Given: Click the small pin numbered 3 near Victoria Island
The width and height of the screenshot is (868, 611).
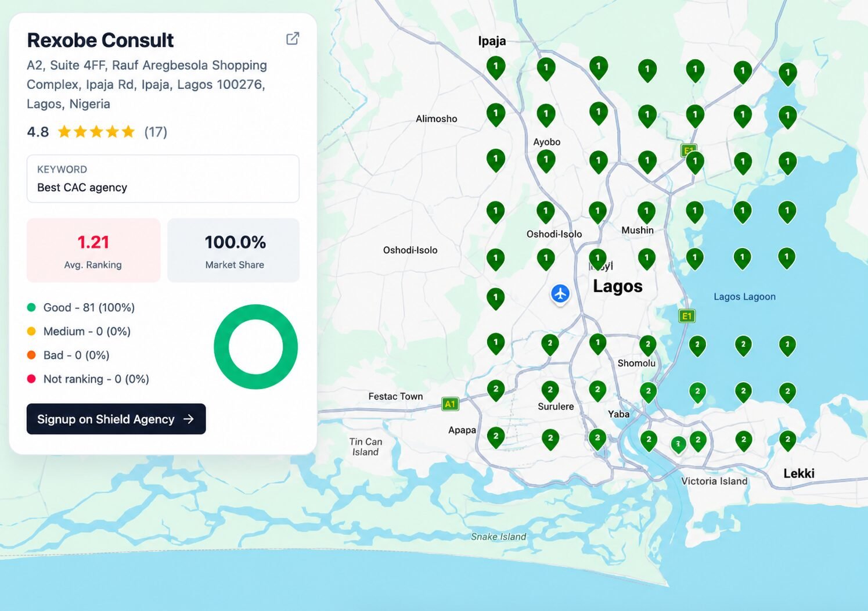Looking at the screenshot, I should pyautogui.click(x=678, y=445).
